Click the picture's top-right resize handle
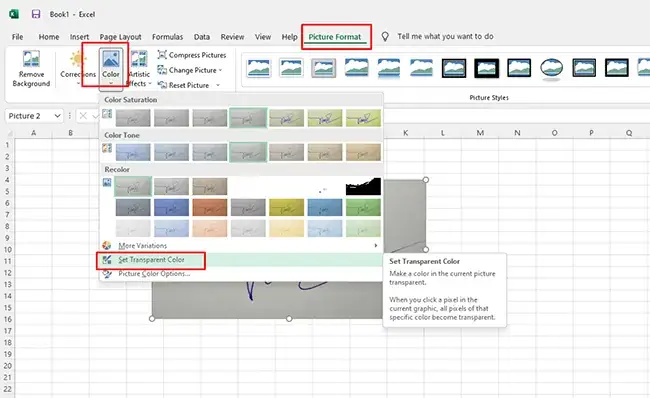 [426, 180]
